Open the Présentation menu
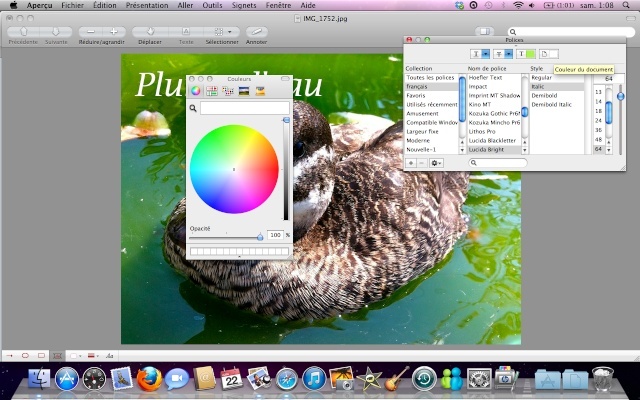The height and width of the screenshot is (400, 640). coord(146,5)
